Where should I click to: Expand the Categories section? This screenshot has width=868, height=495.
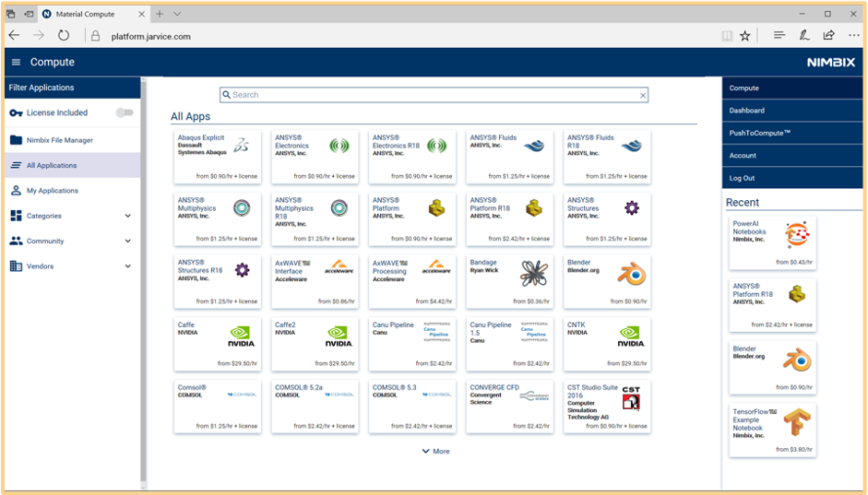click(73, 217)
